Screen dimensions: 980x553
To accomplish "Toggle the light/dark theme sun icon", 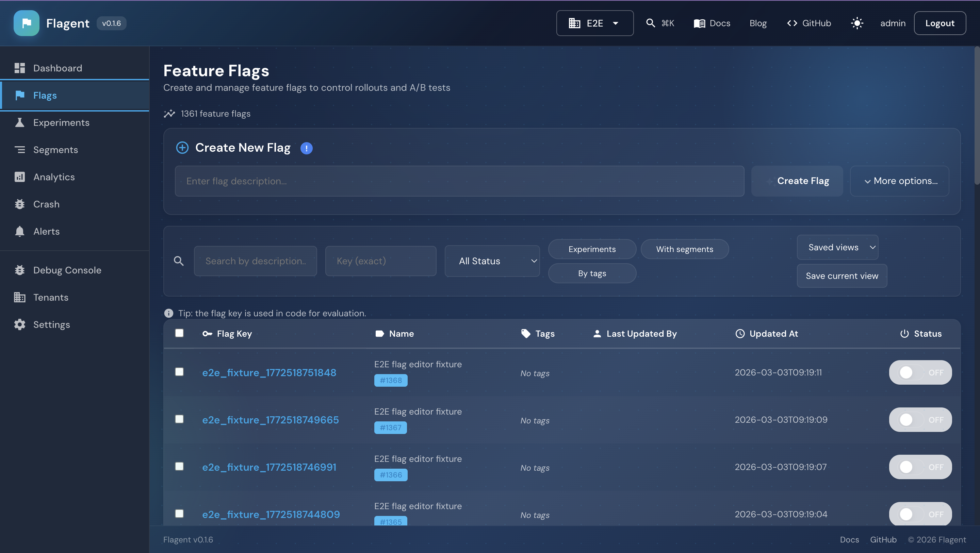I will (x=857, y=23).
